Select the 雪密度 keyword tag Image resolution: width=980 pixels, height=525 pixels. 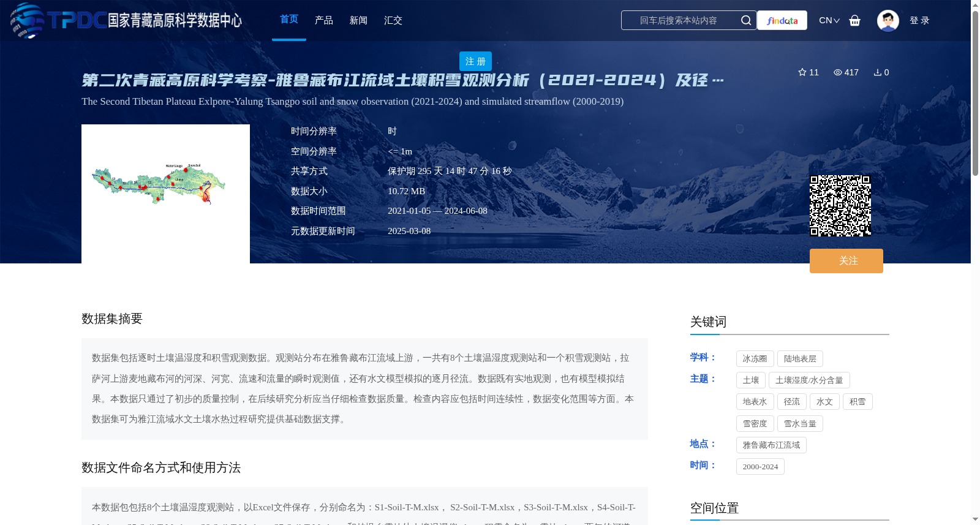tap(755, 424)
